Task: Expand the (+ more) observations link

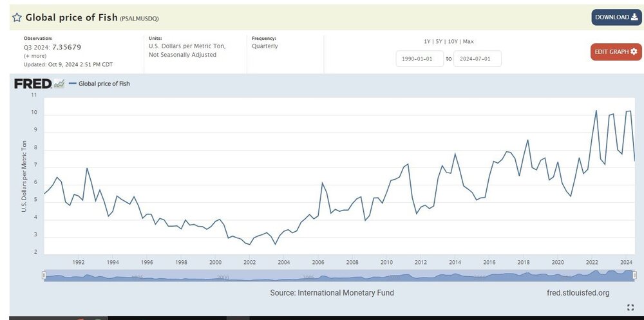Action: pyautogui.click(x=35, y=56)
